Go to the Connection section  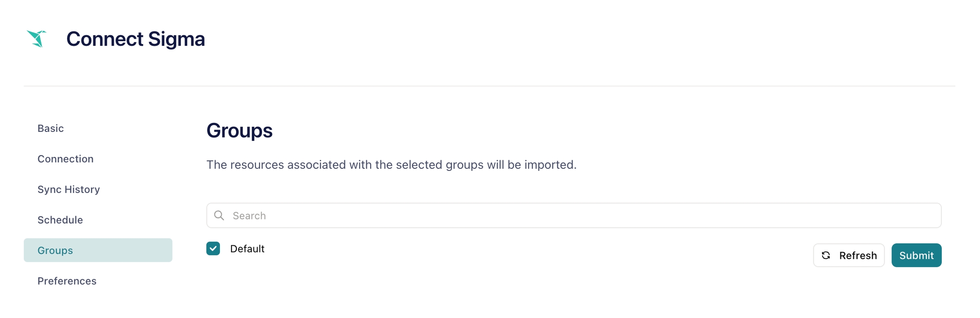coord(66,159)
